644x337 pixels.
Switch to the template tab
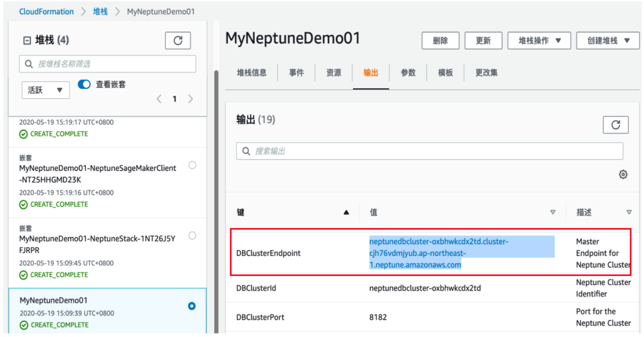click(446, 73)
